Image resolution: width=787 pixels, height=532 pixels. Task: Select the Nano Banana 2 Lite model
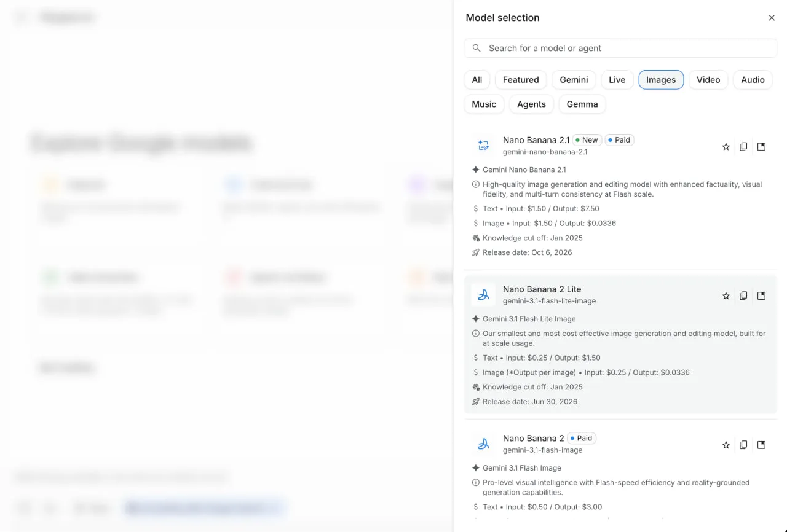point(620,345)
